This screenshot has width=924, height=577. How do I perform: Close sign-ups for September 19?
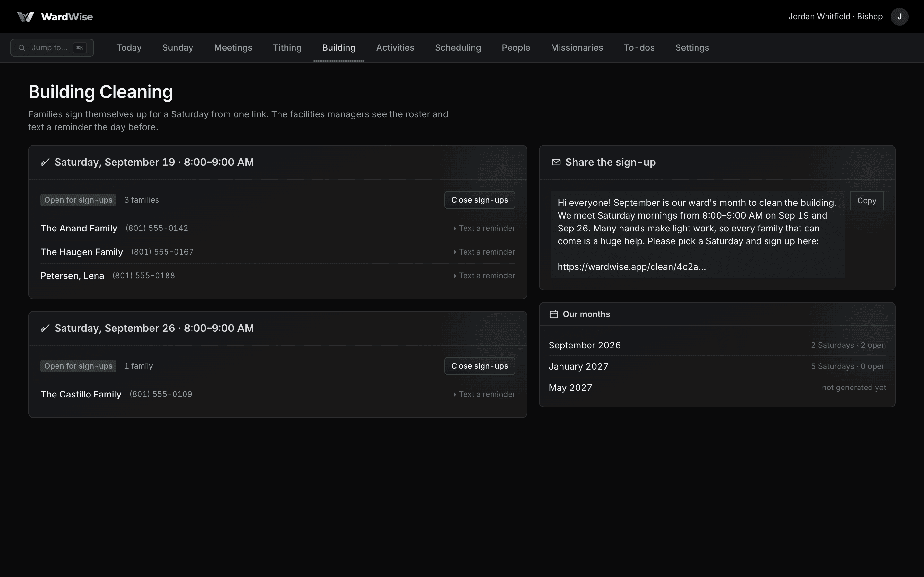480,200
